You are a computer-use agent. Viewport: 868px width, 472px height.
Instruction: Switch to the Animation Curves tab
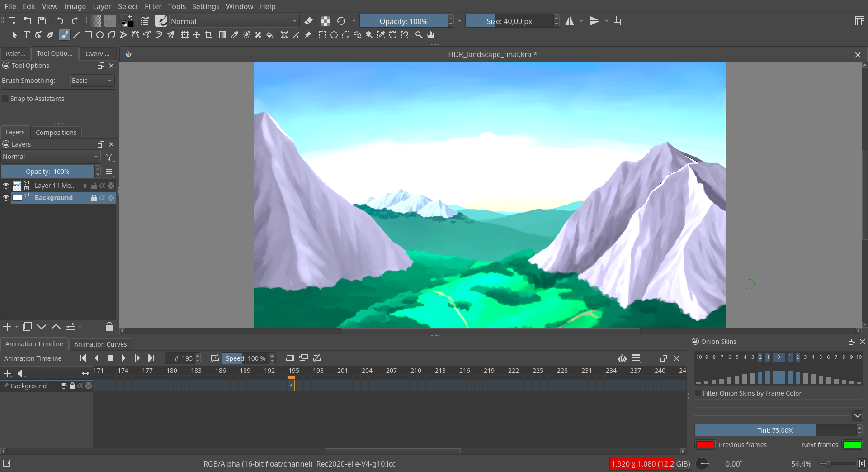[x=100, y=344]
